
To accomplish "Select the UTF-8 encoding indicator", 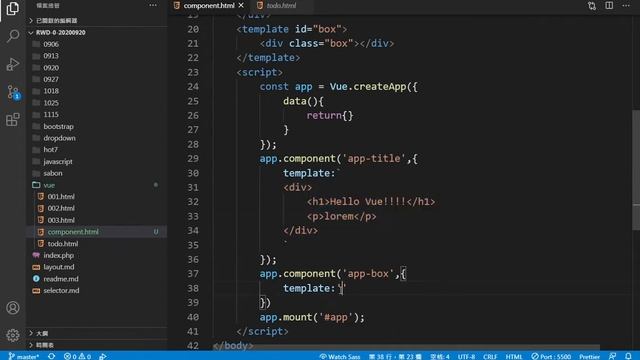I will pyautogui.click(x=466, y=356).
